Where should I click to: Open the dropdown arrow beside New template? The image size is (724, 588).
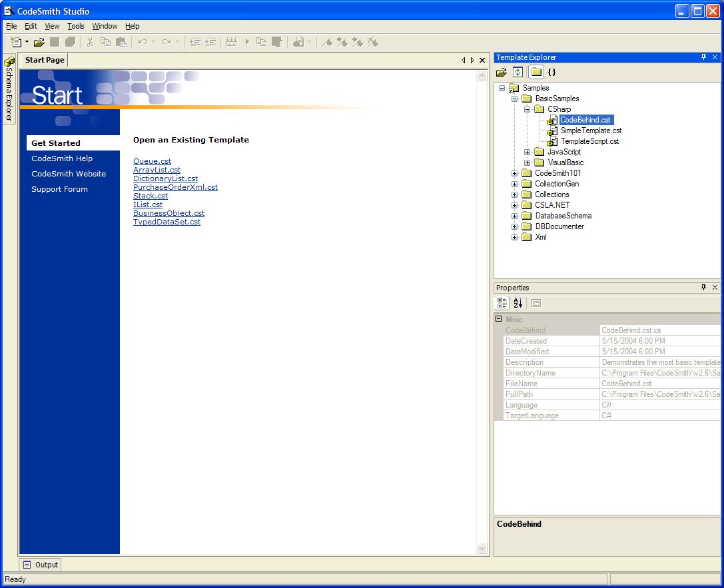[27, 43]
